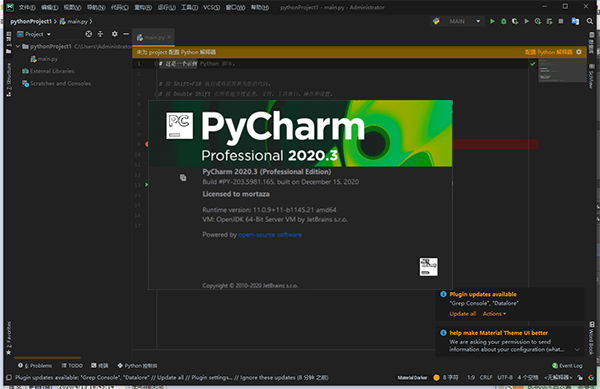Open the Actions dropdown in plugin notification
The image size is (600, 389).
click(x=494, y=314)
